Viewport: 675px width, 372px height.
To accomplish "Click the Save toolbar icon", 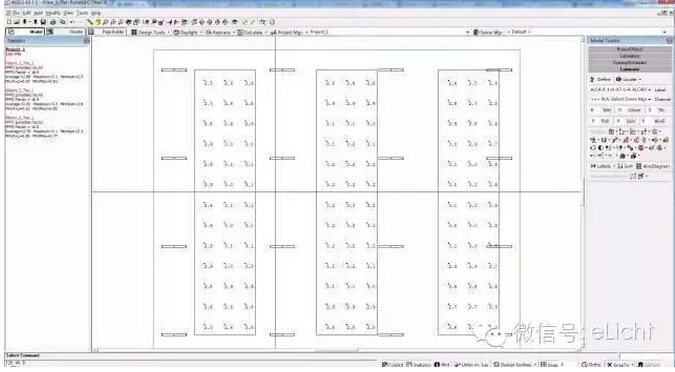I will click(43, 22).
